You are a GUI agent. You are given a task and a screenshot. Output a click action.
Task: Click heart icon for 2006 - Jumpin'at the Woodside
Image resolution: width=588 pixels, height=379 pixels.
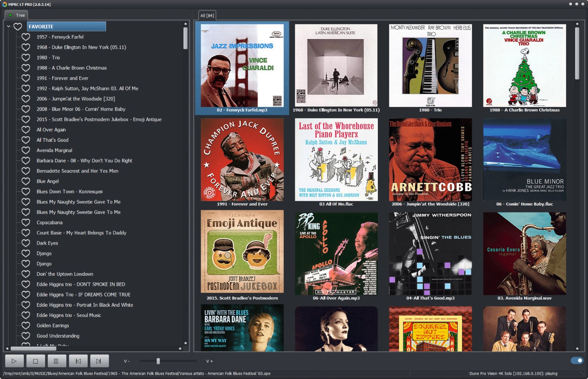coord(26,99)
